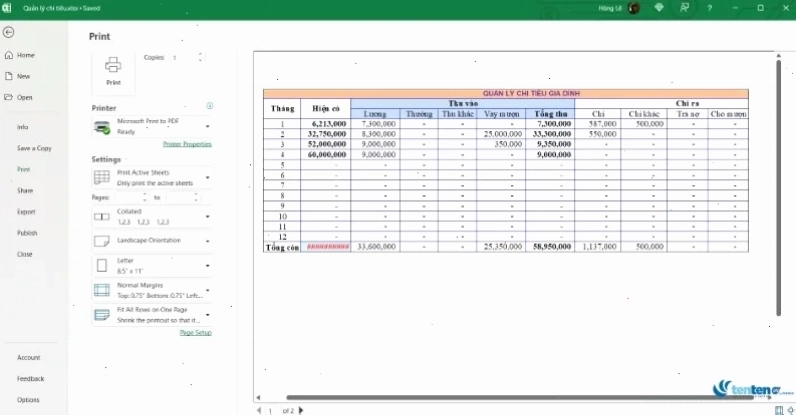The width and height of the screenshot is (796, 416).
Task: Go to the next preview page
Action: [x=301, y=410]
